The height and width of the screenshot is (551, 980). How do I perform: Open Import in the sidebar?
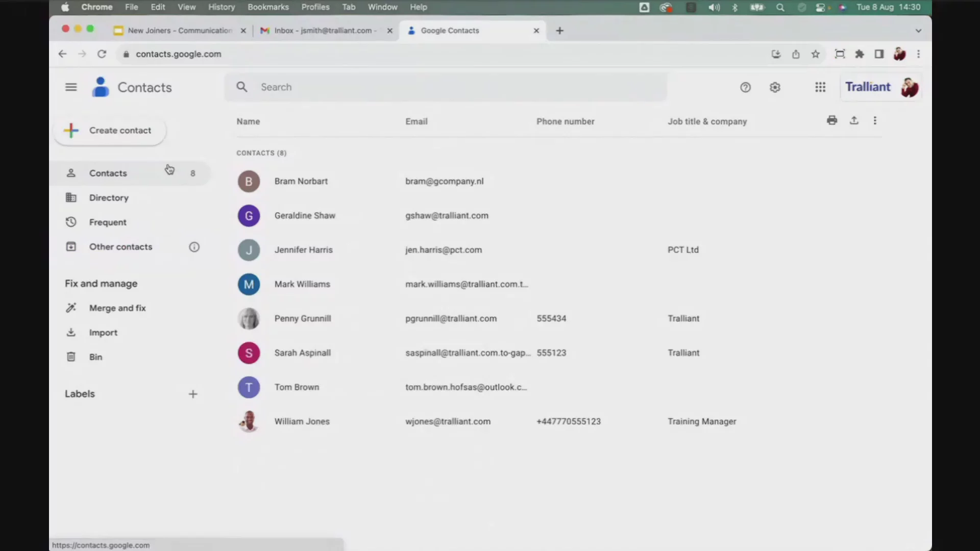130,333
